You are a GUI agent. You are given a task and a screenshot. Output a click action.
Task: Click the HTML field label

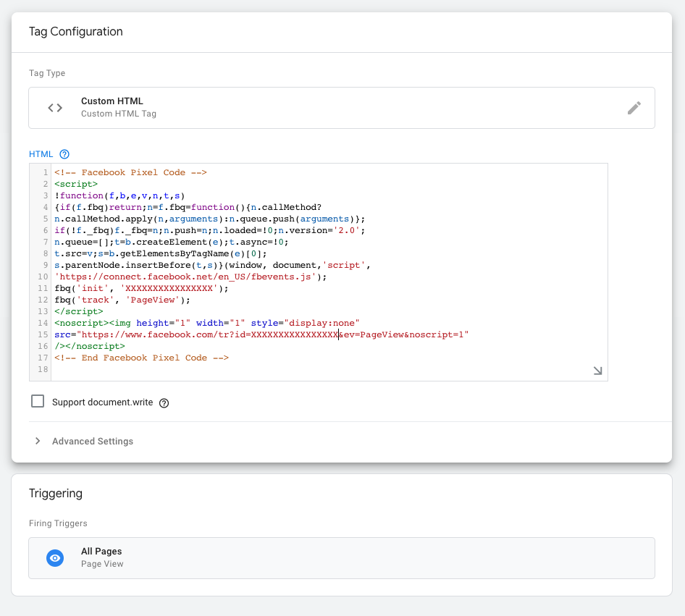tap(41, 154)
